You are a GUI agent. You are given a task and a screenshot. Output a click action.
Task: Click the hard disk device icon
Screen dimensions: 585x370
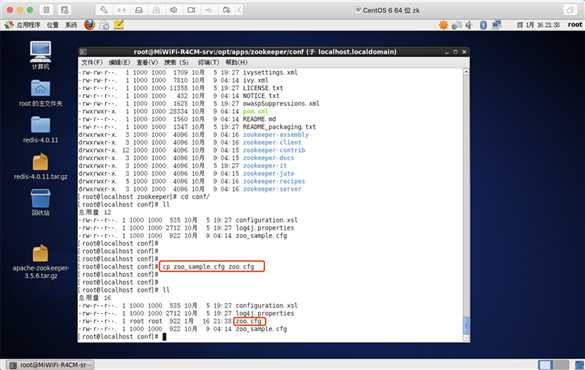[139, 10]
